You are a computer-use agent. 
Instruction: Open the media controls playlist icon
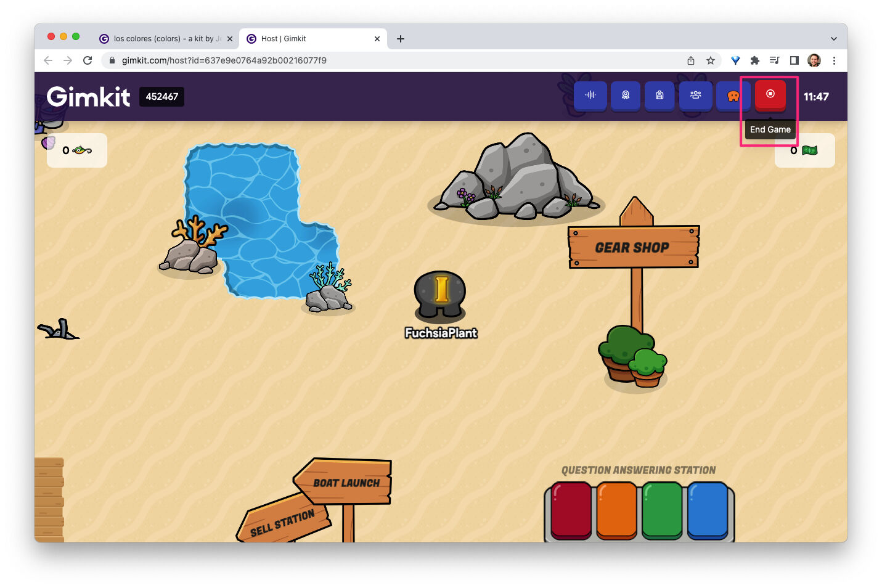point(775,60)
